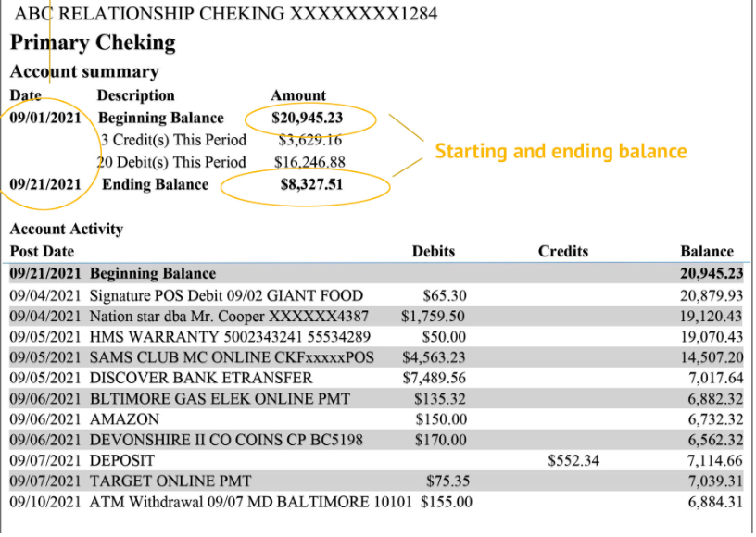Click the Debits column header
The height and width of the screenshot is (537, 756).
coord(434,251)
